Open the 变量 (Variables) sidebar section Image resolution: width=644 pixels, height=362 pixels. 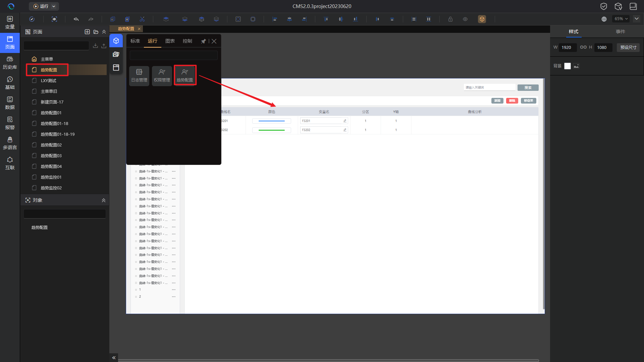[x=10, y=22]
